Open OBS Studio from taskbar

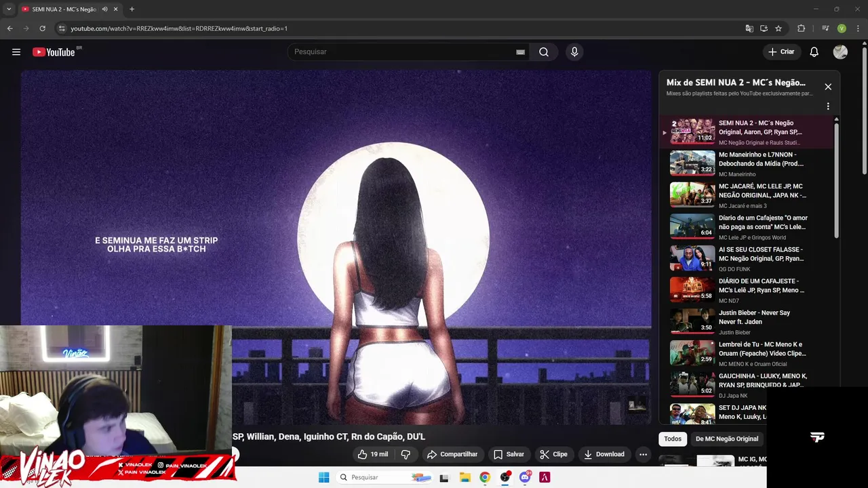click(x=505, y=478)
